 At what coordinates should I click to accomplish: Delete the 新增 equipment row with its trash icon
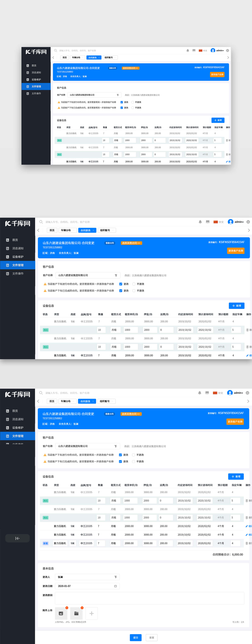[247, 543]
